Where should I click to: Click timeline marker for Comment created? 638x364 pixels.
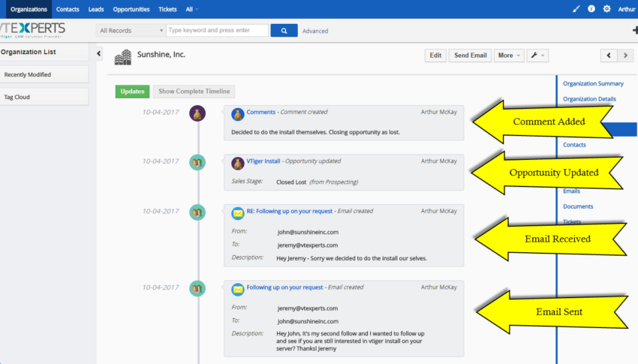click(x=197, y=113)
